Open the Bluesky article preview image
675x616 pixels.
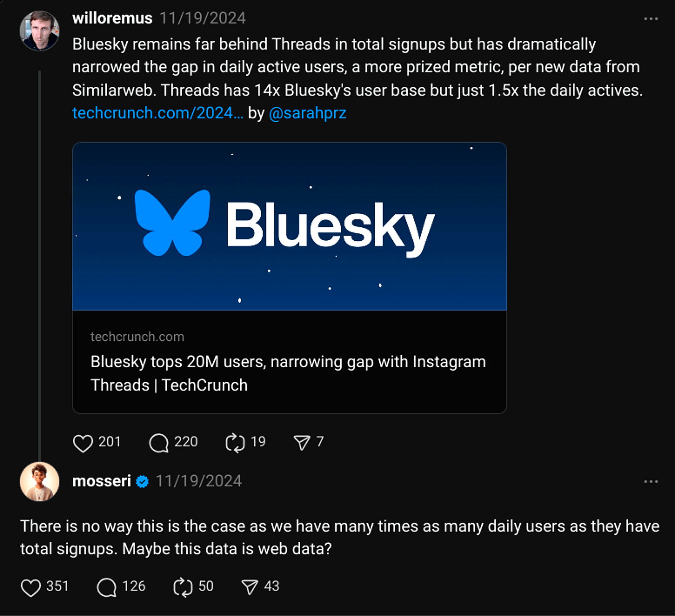pos(289,226)
